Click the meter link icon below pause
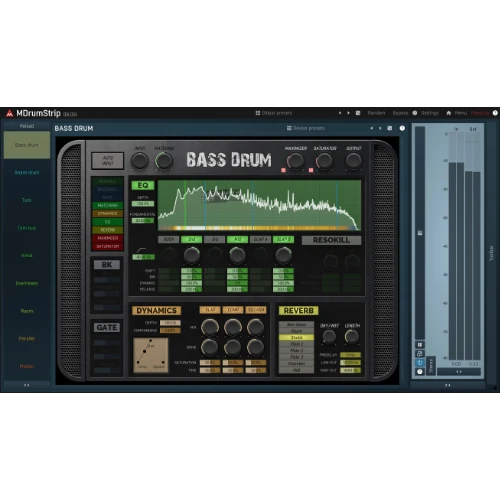The height and width of the screenshot is (500, 500). click(420, 354)
